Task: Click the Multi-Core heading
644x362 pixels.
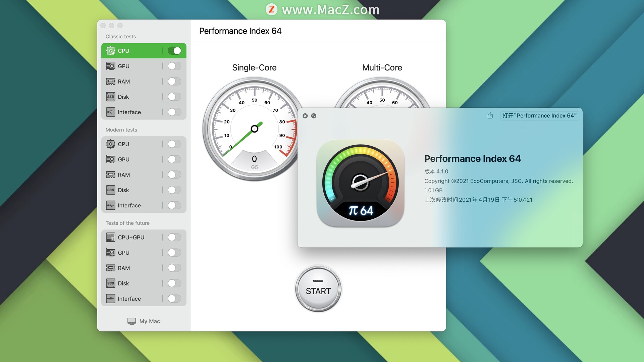Action: tap(382, 67)
